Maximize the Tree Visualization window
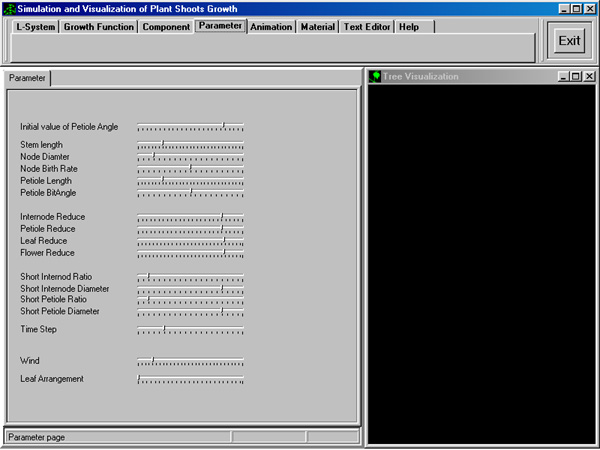This screenshot has height=450, width=600. [576, 77]
